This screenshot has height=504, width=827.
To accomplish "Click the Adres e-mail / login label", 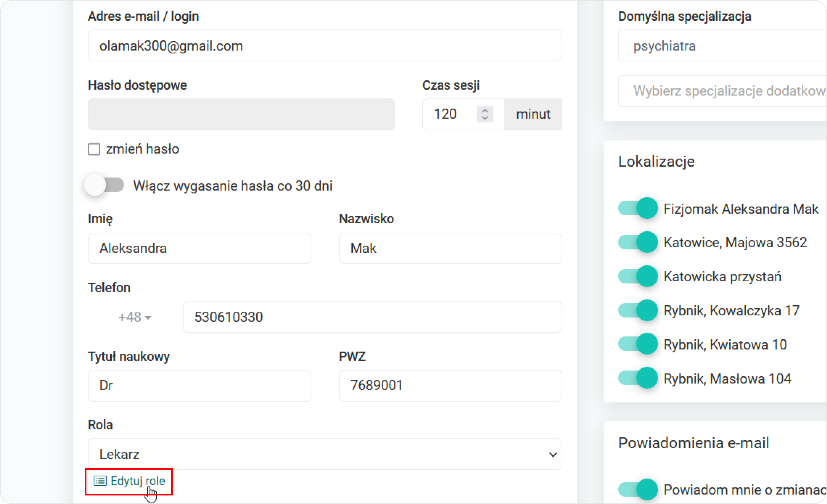I will pyautogui.click(x=143, y=16).
